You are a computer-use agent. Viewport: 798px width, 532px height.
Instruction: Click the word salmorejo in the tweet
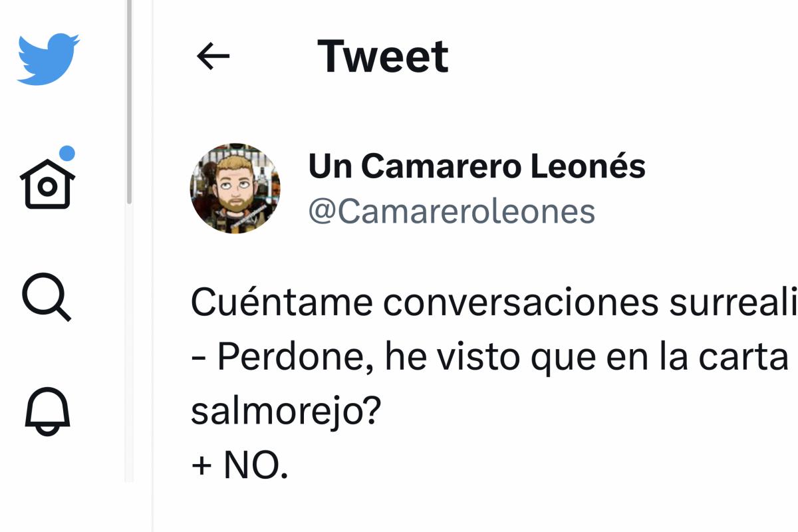point(285,412)
